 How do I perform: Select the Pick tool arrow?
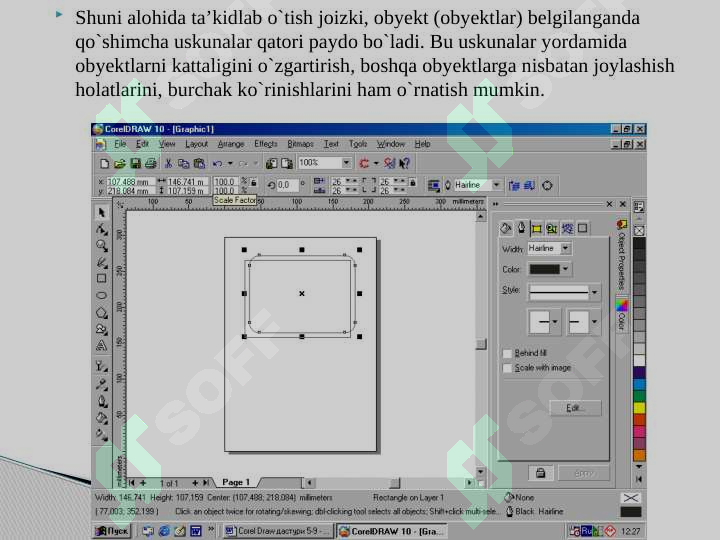click(x=102, y=212)
